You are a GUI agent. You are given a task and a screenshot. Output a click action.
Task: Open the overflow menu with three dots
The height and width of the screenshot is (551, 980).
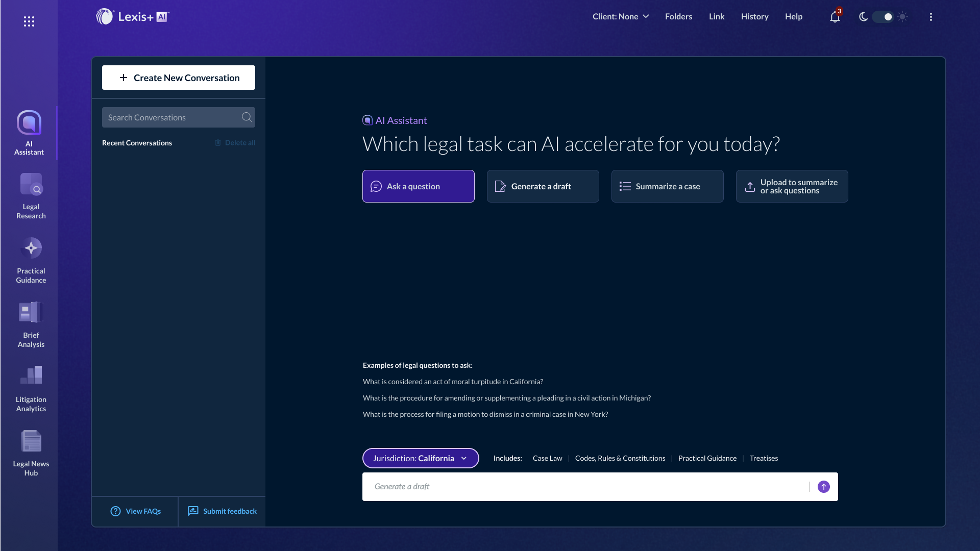pos(931,17)
